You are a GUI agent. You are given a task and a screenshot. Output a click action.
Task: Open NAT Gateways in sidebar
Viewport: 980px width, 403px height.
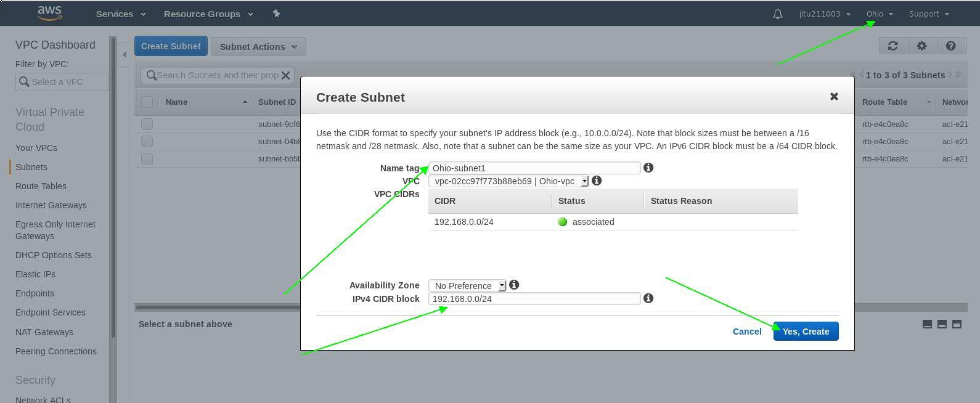(44, 332)
